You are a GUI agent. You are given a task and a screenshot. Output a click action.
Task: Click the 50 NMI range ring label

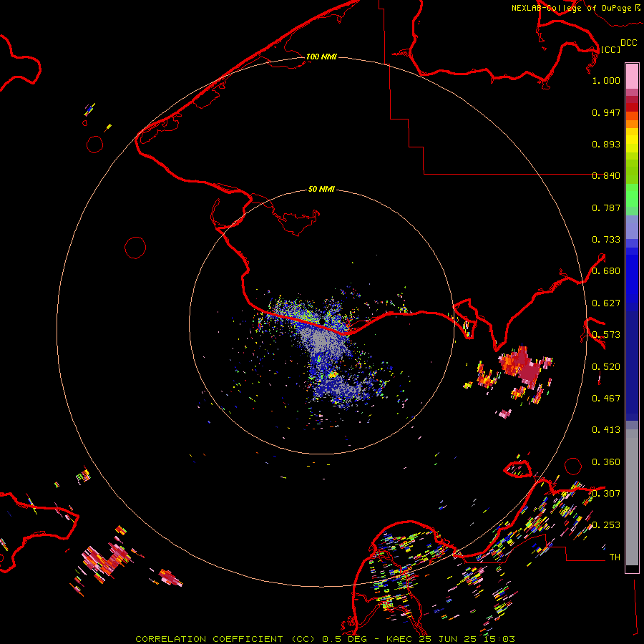click(x=321, y=189)
